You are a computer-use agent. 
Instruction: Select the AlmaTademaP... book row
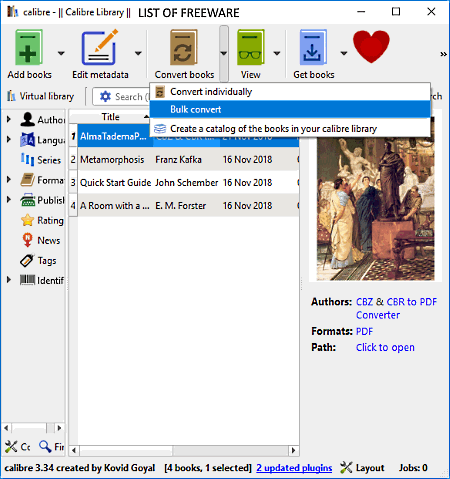tap(188, 136)
